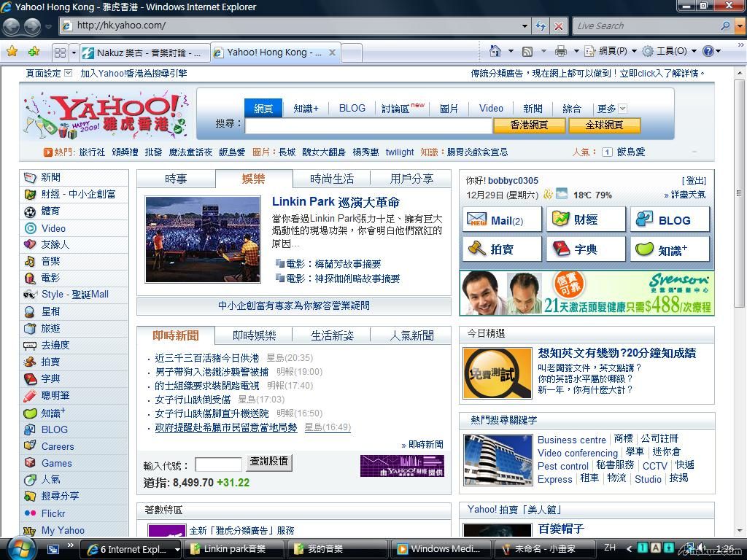Select 時尚生活 tab

pyautogui.click(x=332, y=179)
